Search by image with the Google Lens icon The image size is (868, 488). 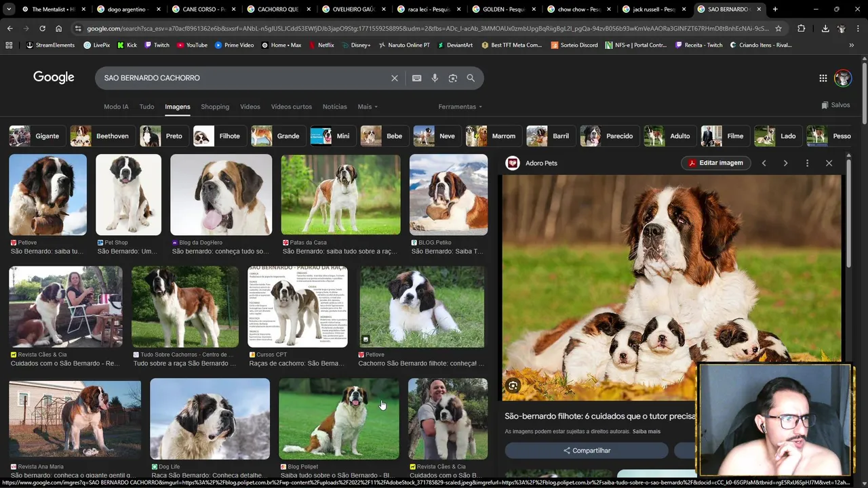pos(453,78)
